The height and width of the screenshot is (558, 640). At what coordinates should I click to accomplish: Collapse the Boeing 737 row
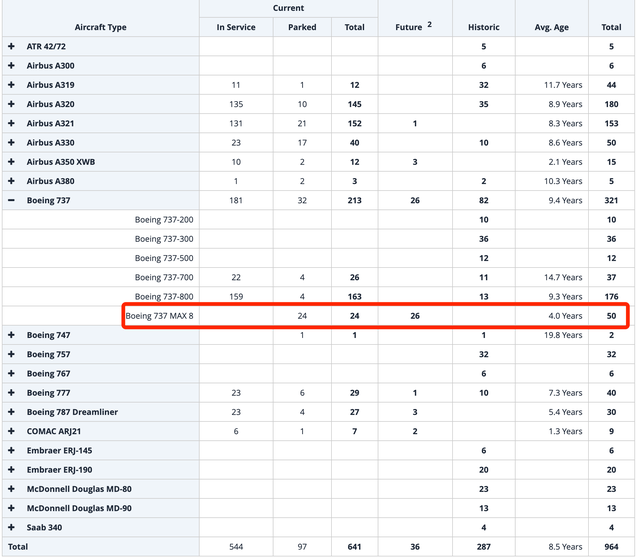(x=12, y=200)
